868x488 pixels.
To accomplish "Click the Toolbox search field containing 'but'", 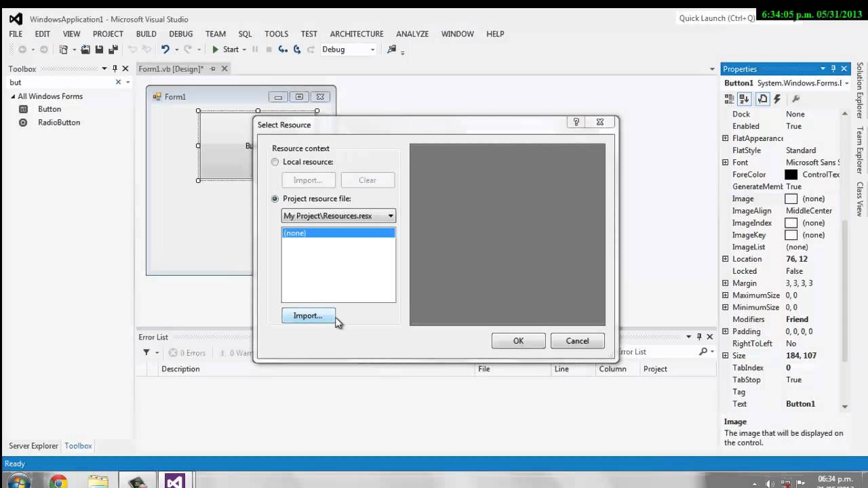I will (x=60, y=82).
